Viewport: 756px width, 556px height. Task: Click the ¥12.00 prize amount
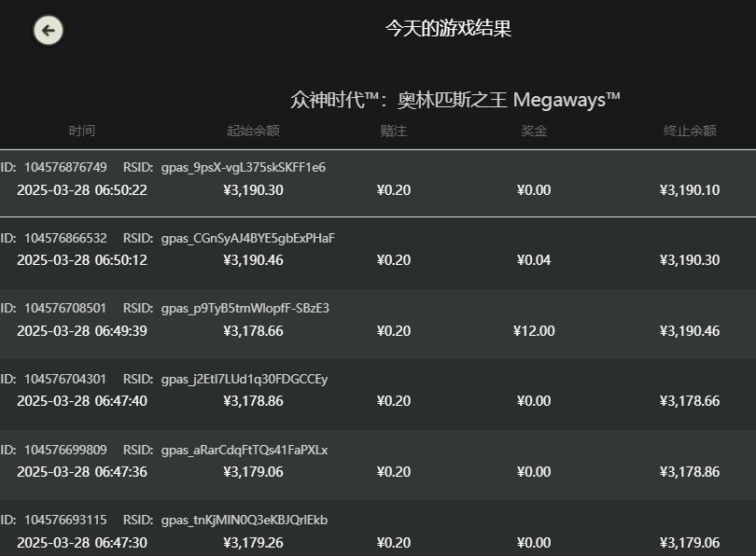pyautogui.click(x=534, y=331)
